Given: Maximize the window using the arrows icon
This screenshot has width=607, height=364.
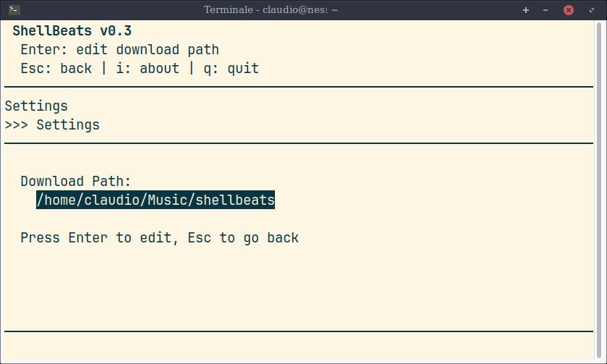Looking at the screenshot, I should point(590,10).
